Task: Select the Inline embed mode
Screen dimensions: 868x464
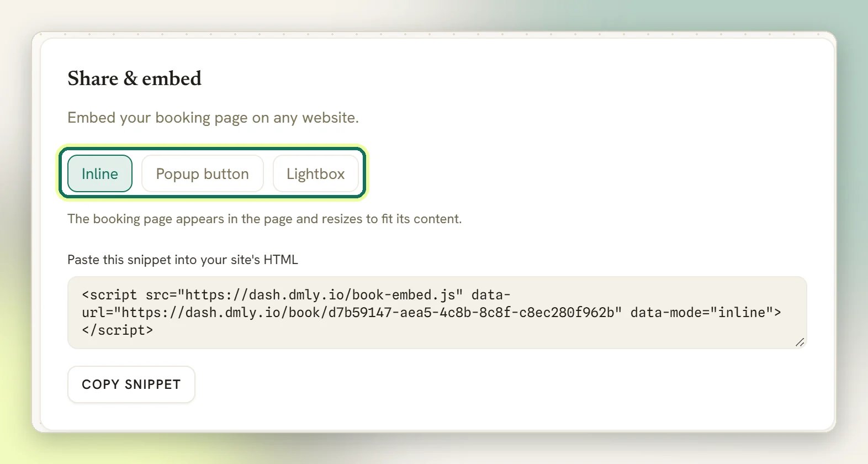Action: coord(100,173)
